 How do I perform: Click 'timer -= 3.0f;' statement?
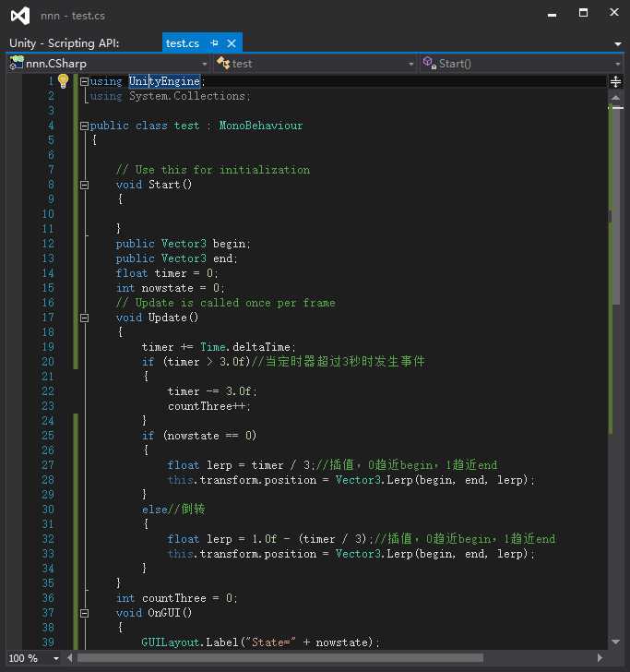(212, 391)
